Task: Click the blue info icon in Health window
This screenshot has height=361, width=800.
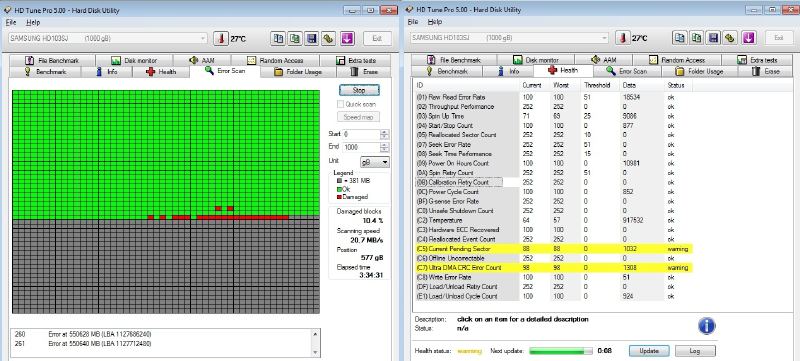Action: click(707, 326)
